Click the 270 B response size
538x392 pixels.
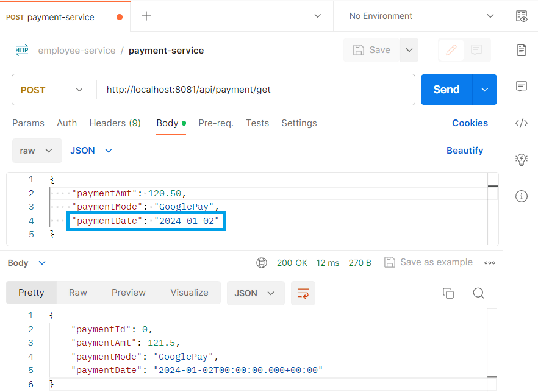(x=360, y=263)
